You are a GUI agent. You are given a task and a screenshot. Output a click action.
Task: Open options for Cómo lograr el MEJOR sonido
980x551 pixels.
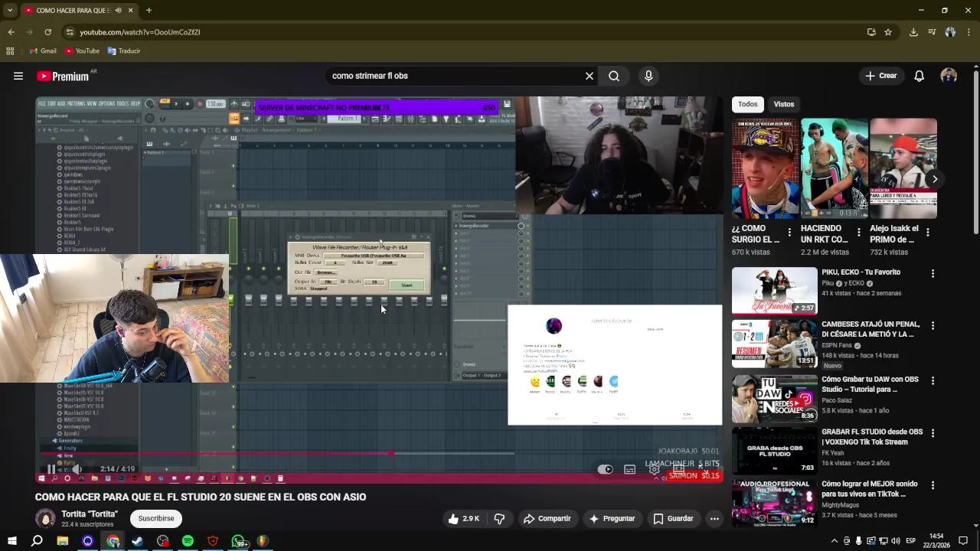[933, 485]
